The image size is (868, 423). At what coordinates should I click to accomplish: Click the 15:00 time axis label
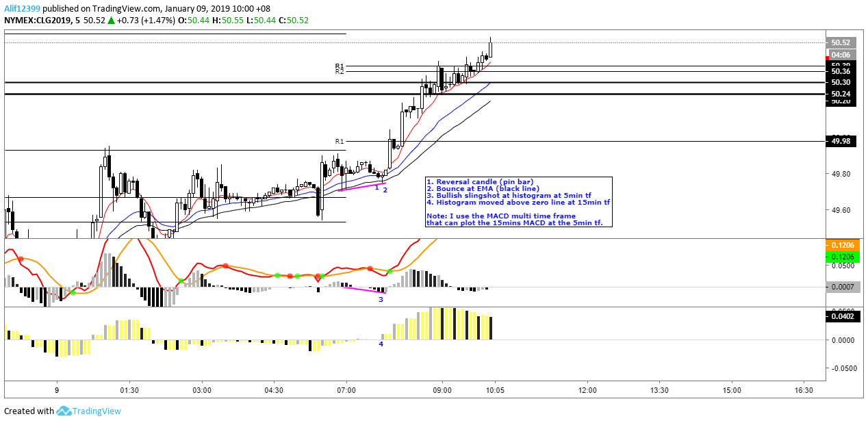[732, 390]
